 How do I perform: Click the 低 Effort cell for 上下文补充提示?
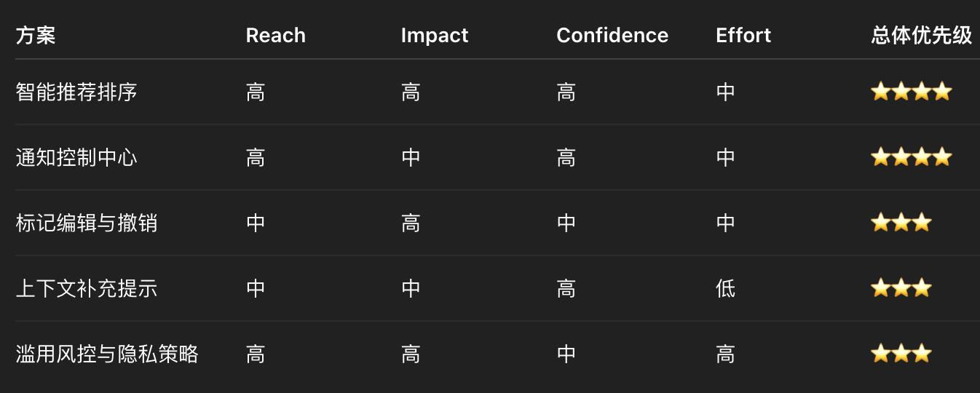pos(726,288)
